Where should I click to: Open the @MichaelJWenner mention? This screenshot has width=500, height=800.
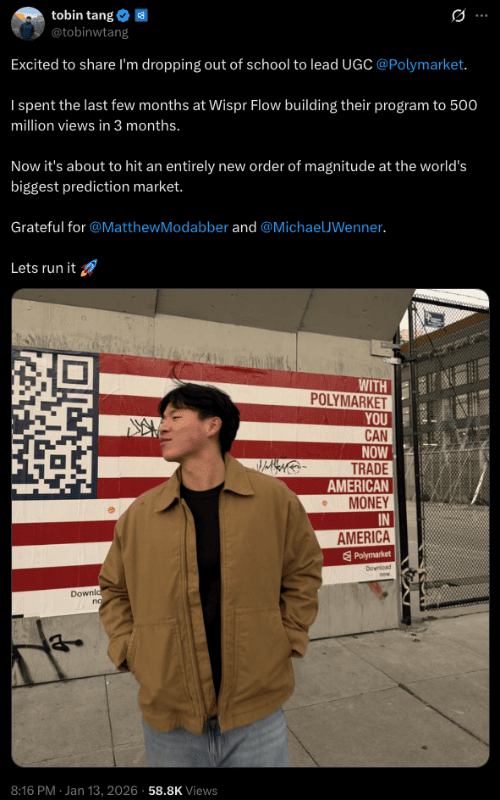coord(321,227)
